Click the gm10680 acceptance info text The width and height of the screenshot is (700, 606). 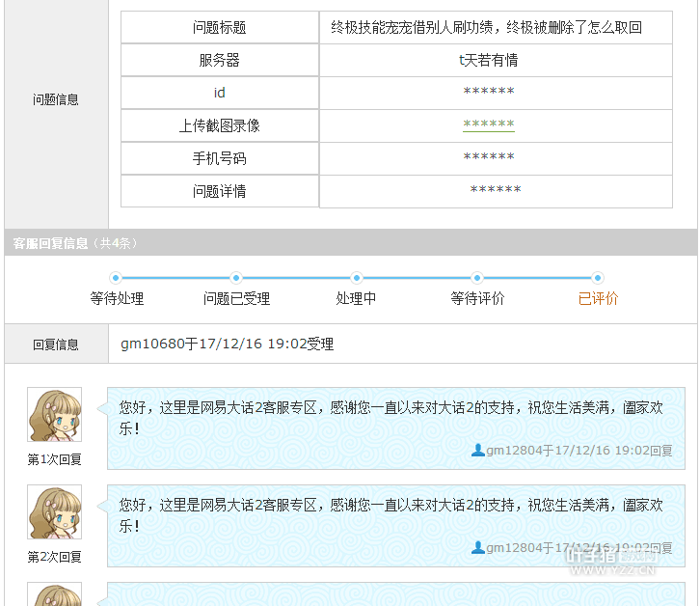point(228,344)
